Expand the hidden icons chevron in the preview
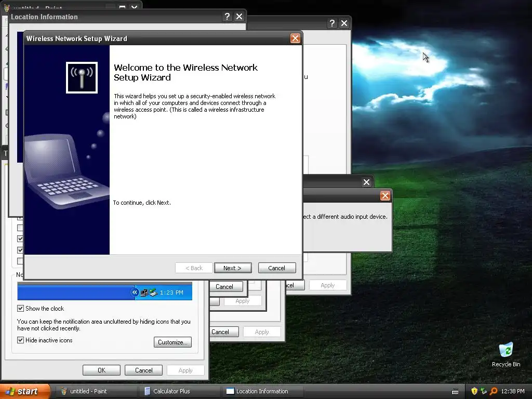The image size is (532, 399). (135, 292)
